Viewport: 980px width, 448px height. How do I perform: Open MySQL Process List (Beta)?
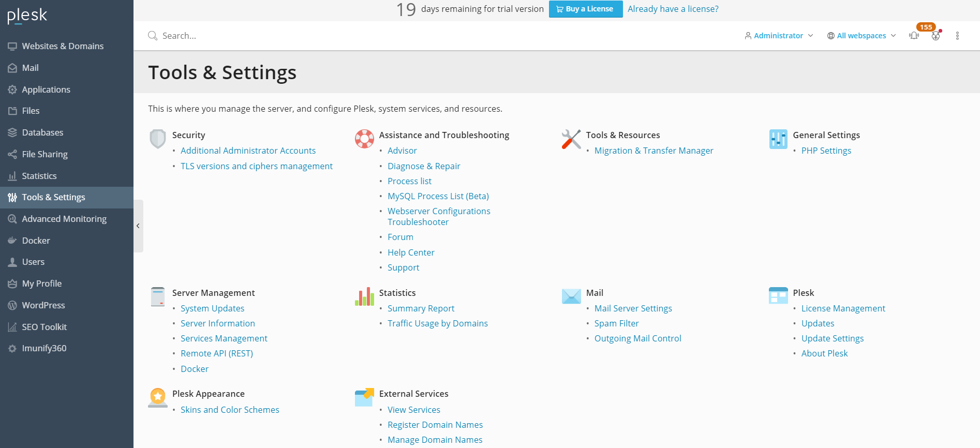[x=438, y=196]
